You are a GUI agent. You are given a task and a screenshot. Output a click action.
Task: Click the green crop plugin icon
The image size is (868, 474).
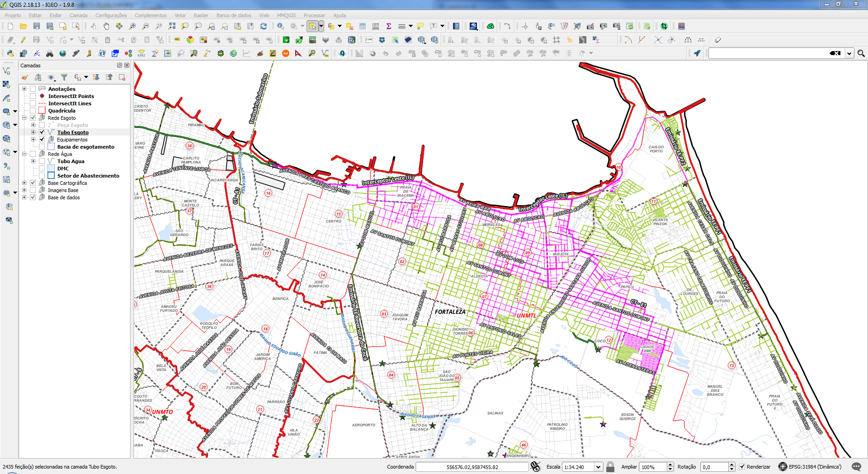coord(664,26)
